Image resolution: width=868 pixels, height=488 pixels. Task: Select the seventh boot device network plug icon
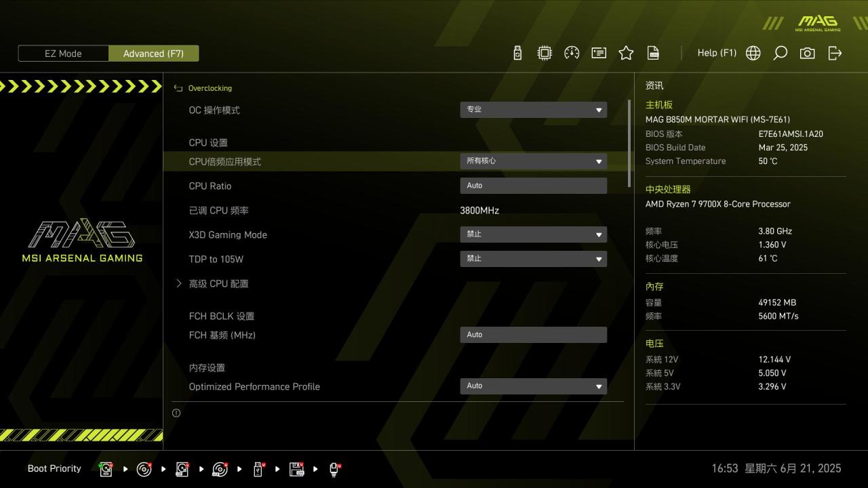point(334,469)
